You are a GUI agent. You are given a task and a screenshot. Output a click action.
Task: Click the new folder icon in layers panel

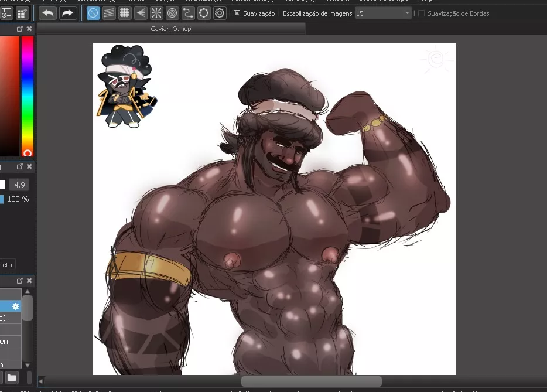coord(12,377)
